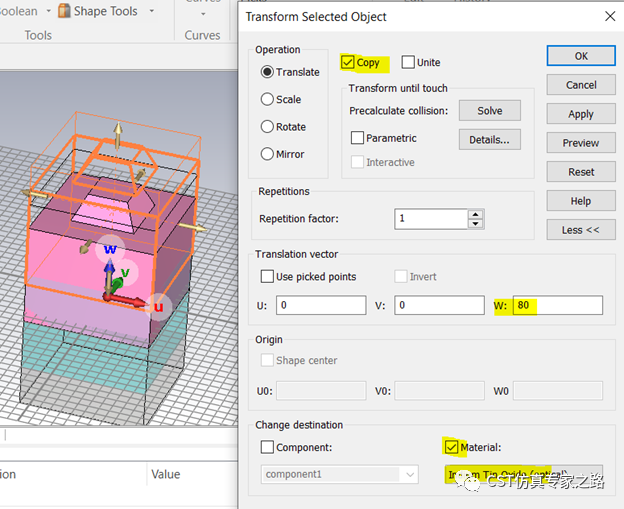Click the green V axis arrow
Viewport: 624px width, 509px height.
coord(117,284)
